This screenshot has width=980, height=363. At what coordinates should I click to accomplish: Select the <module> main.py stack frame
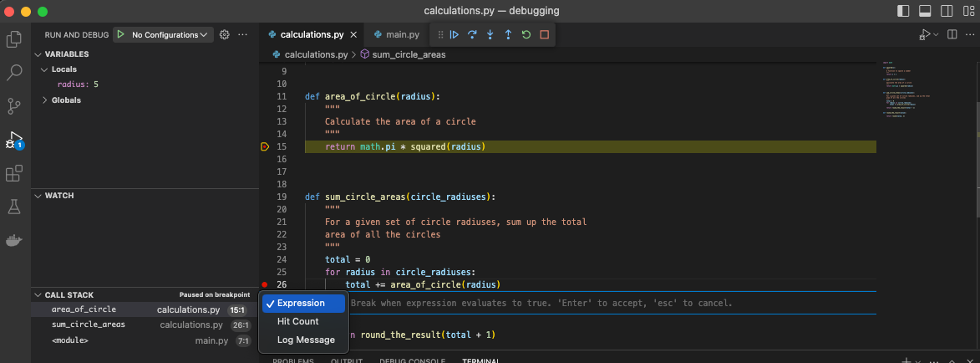pyautogui.click(x=145, y=341)
